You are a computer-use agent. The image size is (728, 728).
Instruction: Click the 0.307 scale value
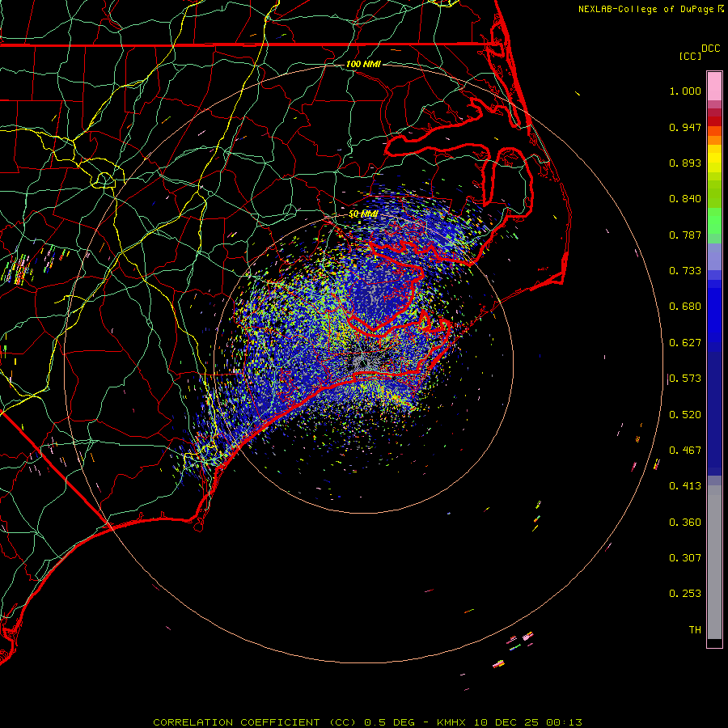pos(685,558)
